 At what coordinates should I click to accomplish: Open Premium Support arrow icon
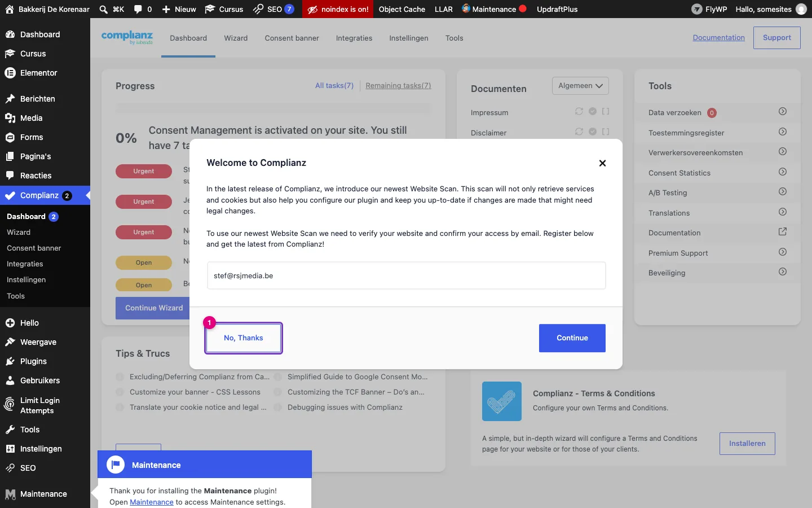pyautogui.click(x=783, y=252)
